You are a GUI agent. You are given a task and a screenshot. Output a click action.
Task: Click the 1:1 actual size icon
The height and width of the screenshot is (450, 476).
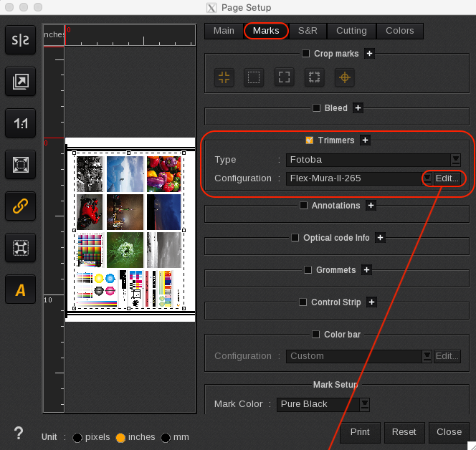[20, 123]
